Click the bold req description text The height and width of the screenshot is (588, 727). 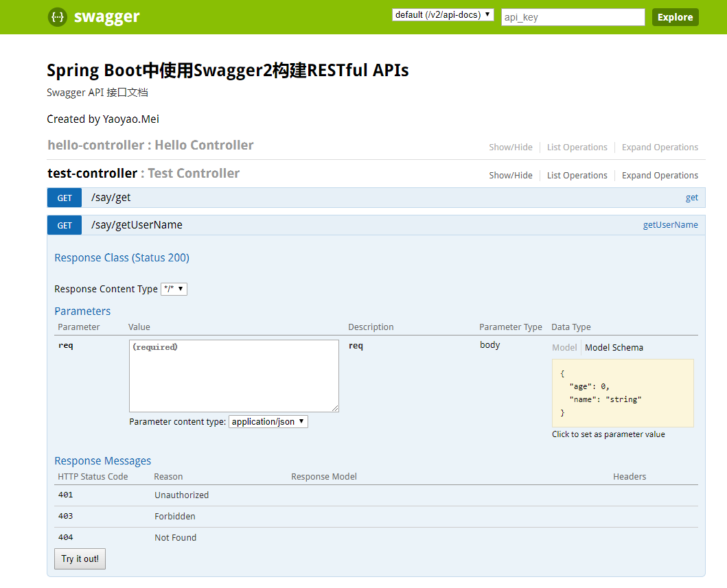point(356,346)
